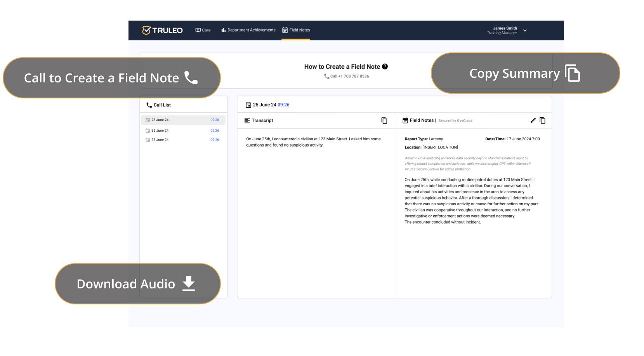
Task: Click the Field Notes panel calendar icon
Action: pos(405,120)
